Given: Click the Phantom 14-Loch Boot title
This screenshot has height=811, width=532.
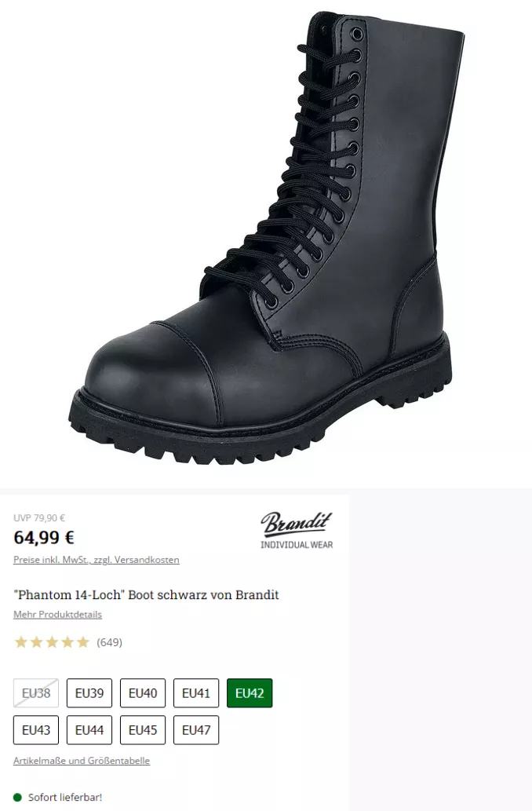Looking at the screenshot, I should 146,595.
